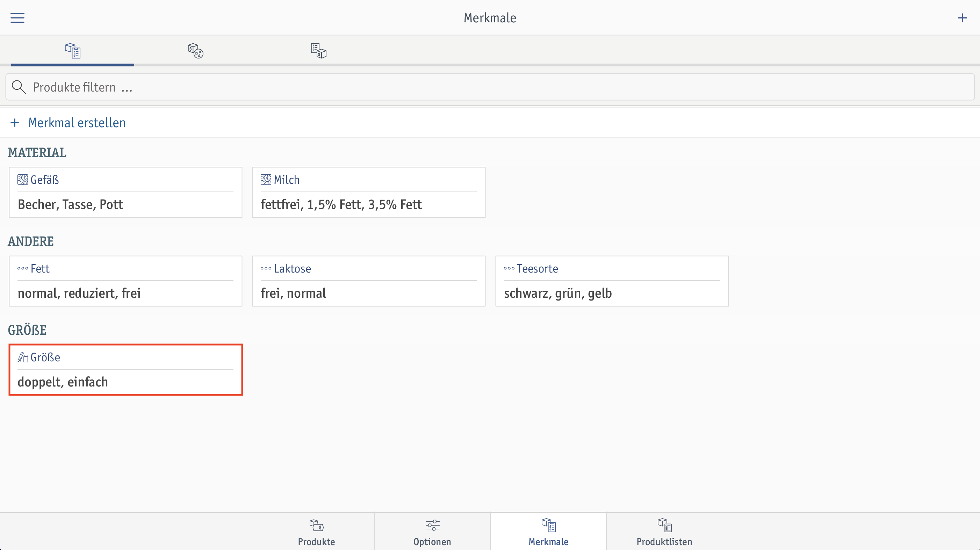Screen dimensions: 980x550
Task: Go to Produktlisten in bottom navigation
Action: click(664, 532)
